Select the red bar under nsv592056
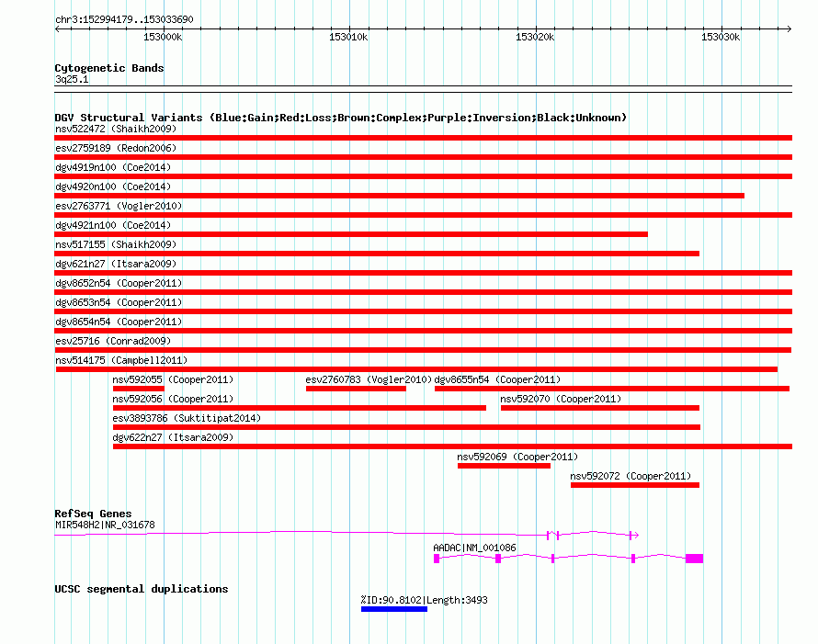 [x=300, y=408]
